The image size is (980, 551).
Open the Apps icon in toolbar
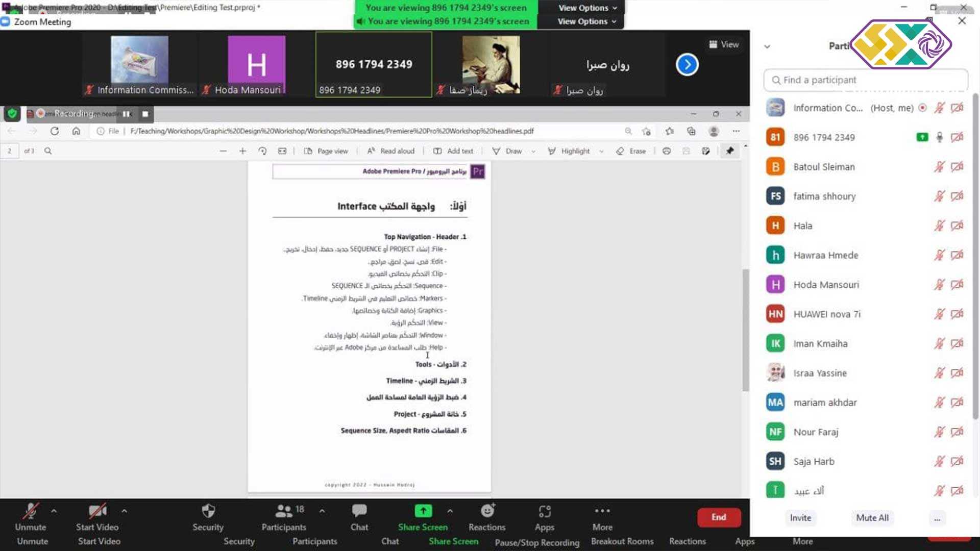point(545,511)
